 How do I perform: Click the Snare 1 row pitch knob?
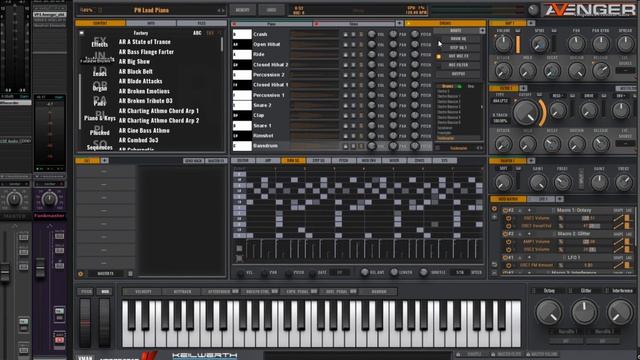(415, 126)
